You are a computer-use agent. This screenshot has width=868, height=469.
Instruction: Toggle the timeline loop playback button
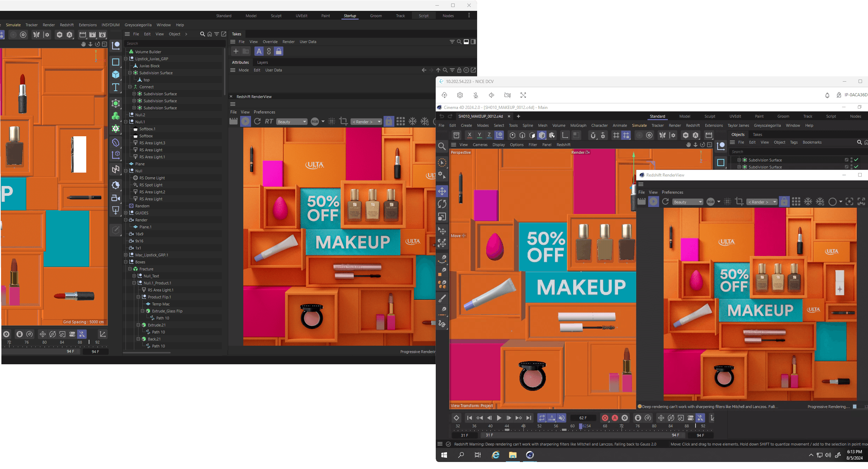(542, 418)
